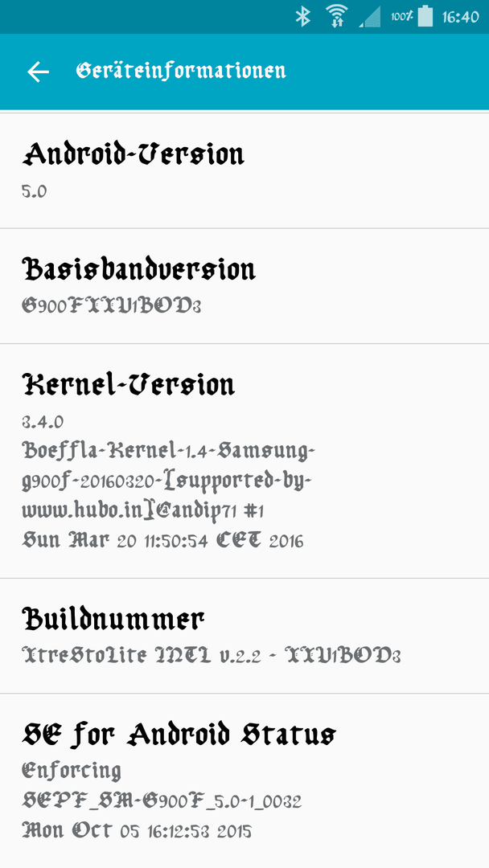The height and width of the screenshot is (868, 489).
Task: Tap the Enforcing status text
Action: 72,771
